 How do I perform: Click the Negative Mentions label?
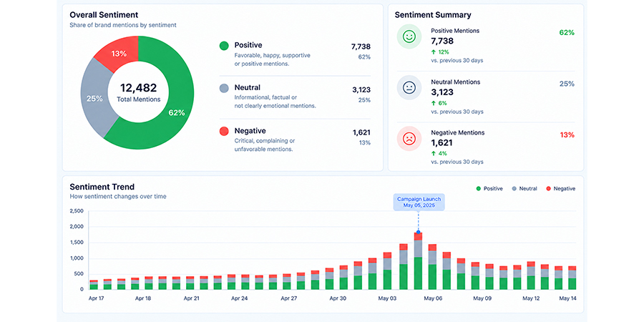(x=457, y=132)
